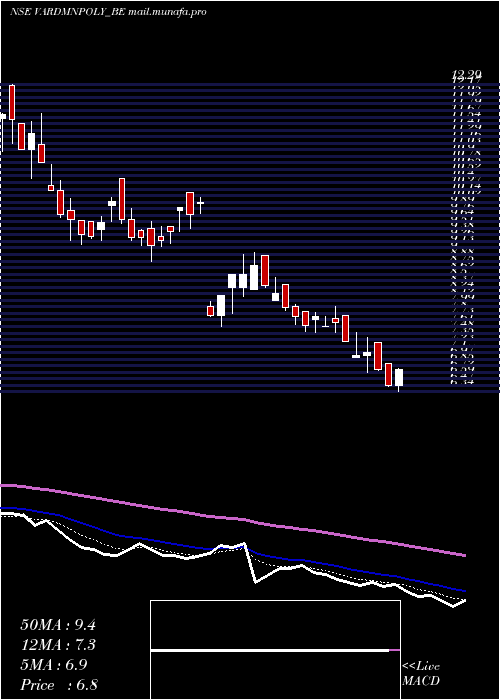Select the Price : 6.8 readout

(x=59, y=685)
